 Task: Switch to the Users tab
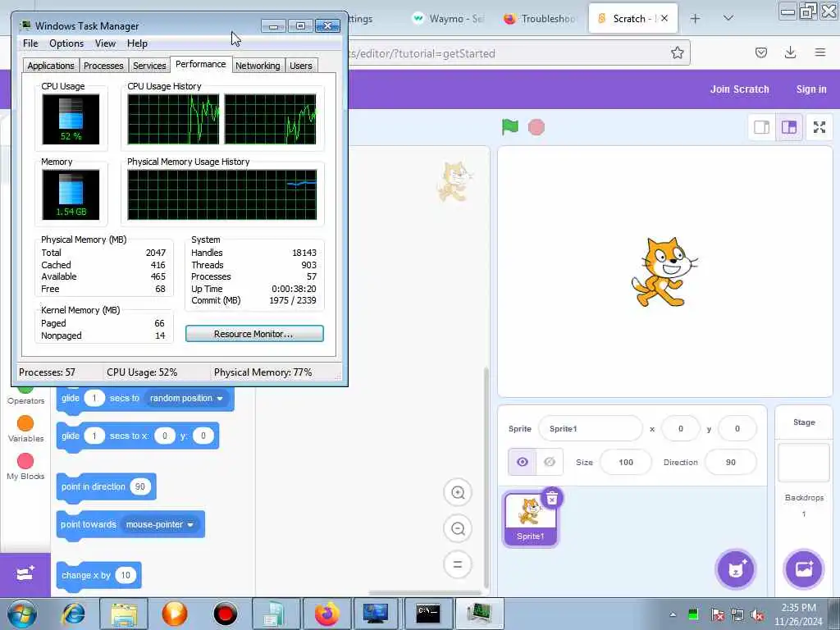pos(300,66)
